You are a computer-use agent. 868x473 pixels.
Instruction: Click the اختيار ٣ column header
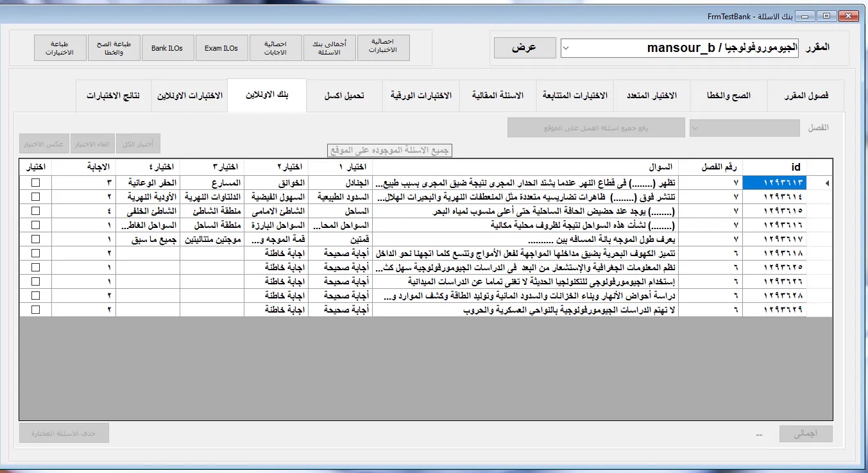[x=212, y=167]
